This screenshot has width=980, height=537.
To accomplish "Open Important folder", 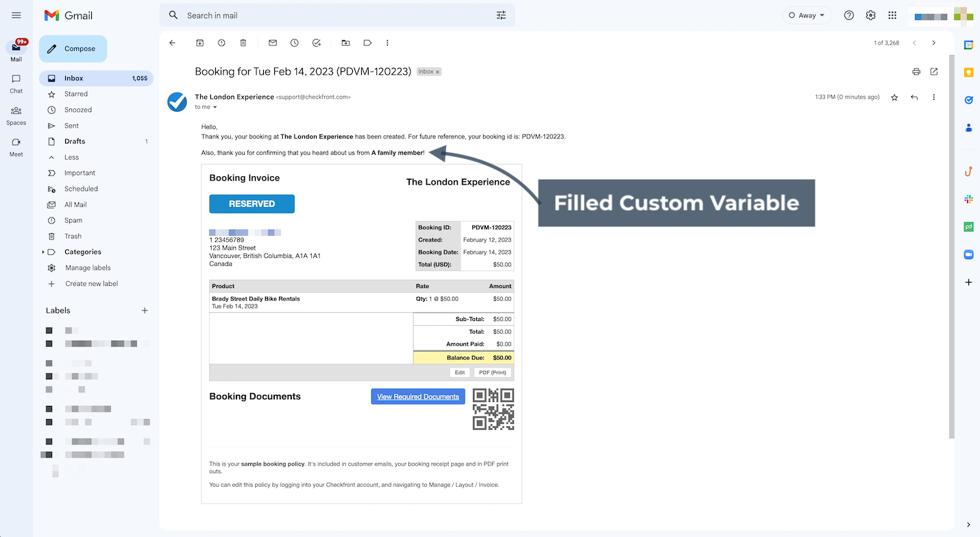I will 96,173.
